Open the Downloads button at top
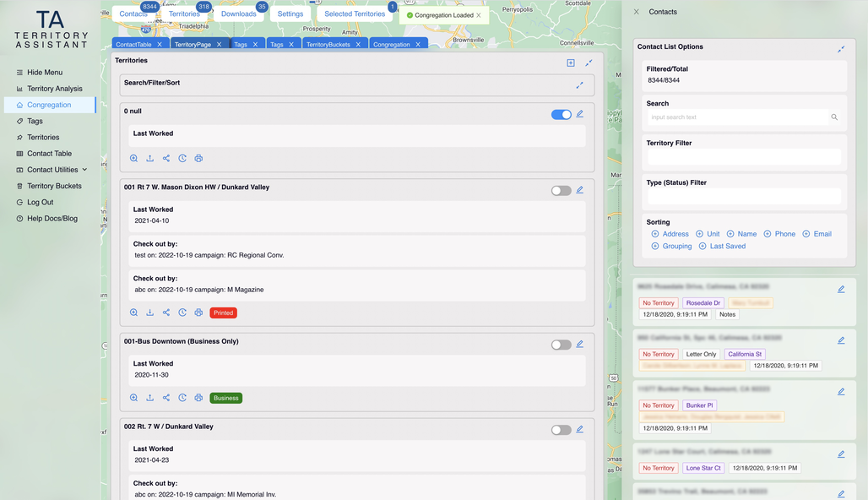This screenshot has height=500, width=868. point(239,14)
